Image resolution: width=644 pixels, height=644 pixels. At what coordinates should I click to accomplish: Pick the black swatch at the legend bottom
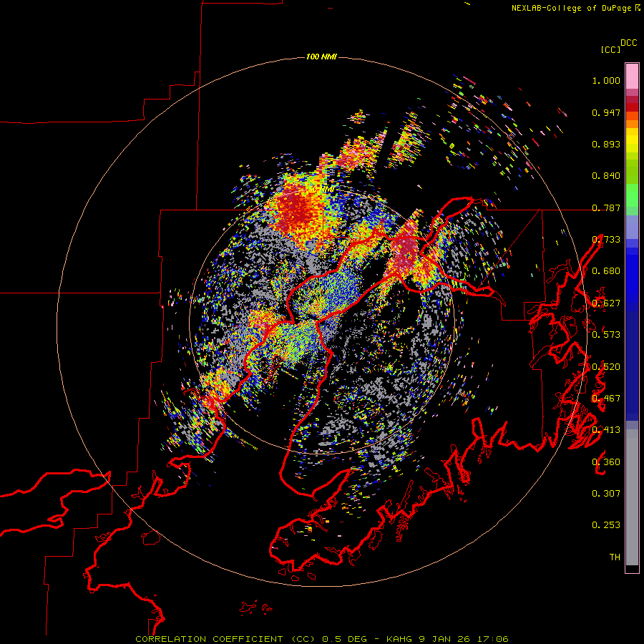(632, 569)
